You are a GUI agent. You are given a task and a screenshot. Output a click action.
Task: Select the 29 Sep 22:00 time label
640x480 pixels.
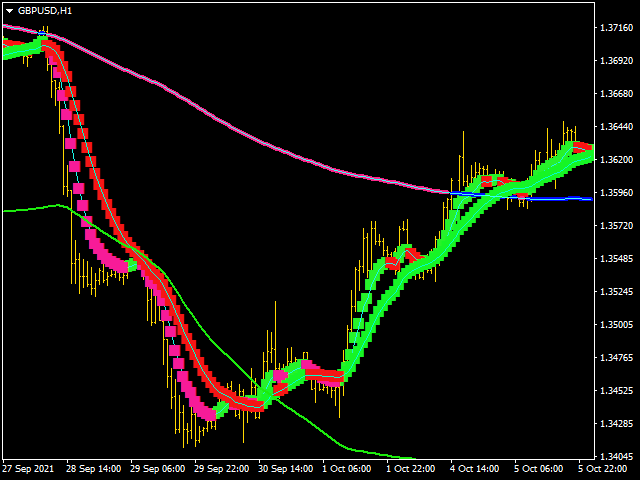coord(222,469)
